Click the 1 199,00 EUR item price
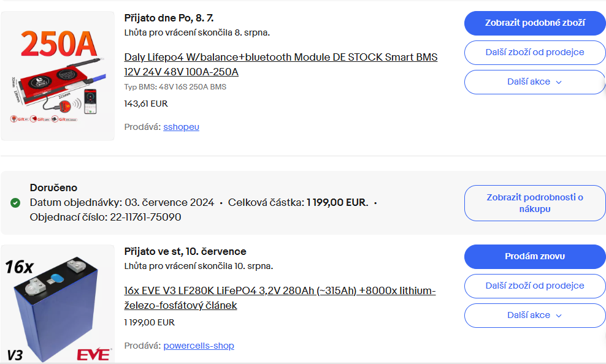Viewport: 606px width, 364px height. [x=149, y=322]
